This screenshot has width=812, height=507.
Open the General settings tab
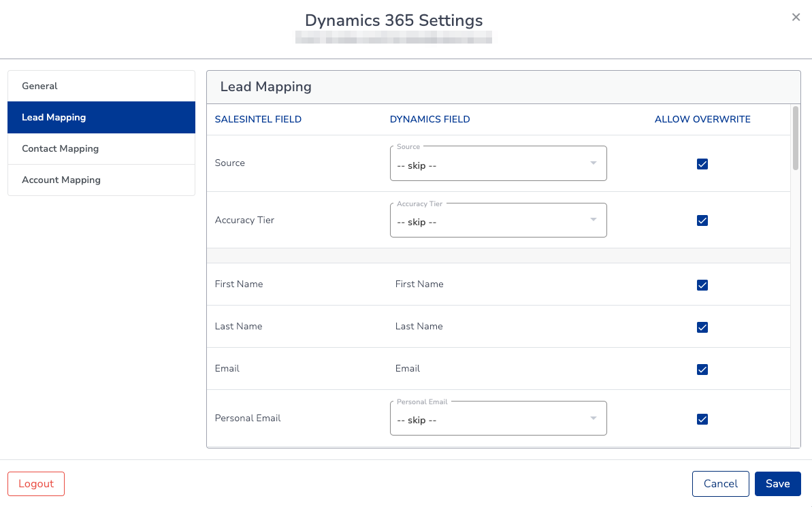click(101, 86)
